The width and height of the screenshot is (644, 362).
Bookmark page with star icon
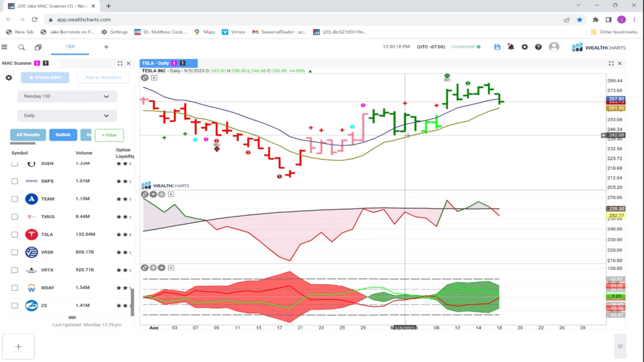pyautogui.click(x=580, y=19)
